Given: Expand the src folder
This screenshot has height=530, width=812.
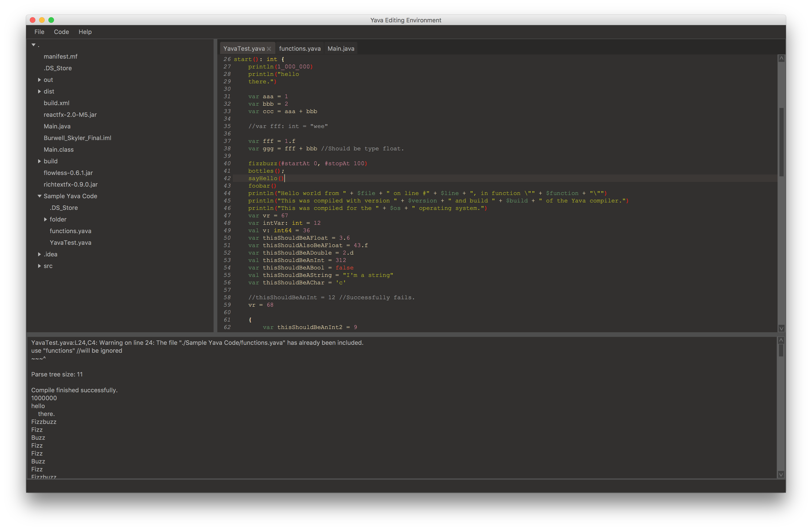Looking at the screenshot, I should tap(39, 266).
